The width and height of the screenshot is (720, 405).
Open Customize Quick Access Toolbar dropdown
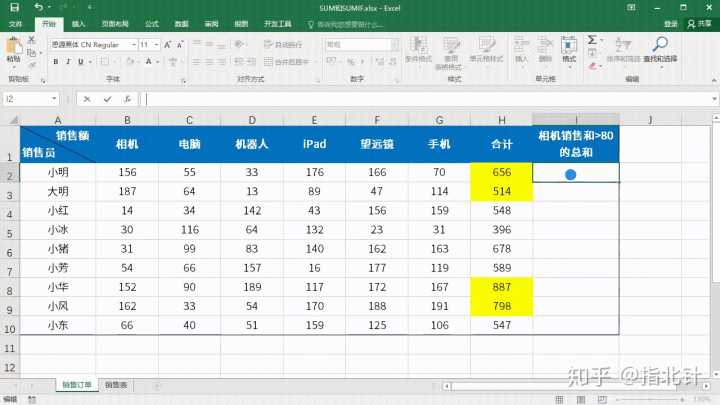pos(89,7)
